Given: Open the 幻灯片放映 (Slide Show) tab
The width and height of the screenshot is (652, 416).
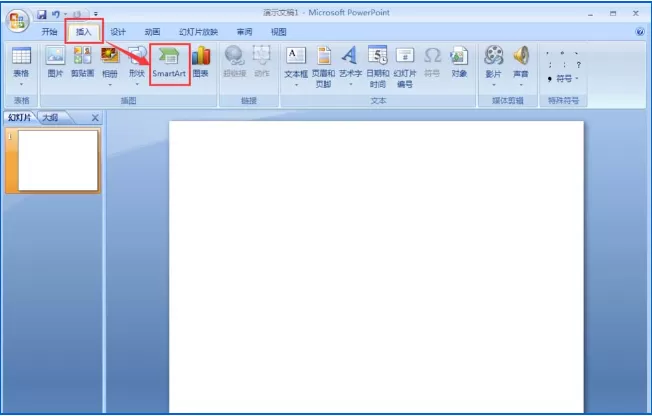Looking at the screenshot, I should click(198, 32).
